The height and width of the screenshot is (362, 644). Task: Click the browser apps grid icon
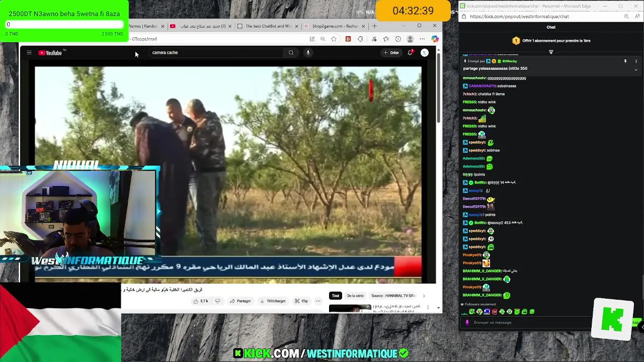pyautogui.click(x=312, y=39)
